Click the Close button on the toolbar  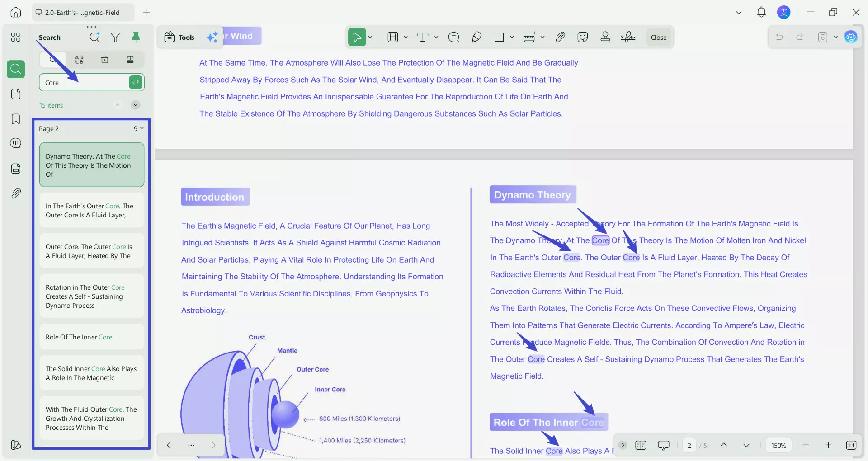(658, 37)
